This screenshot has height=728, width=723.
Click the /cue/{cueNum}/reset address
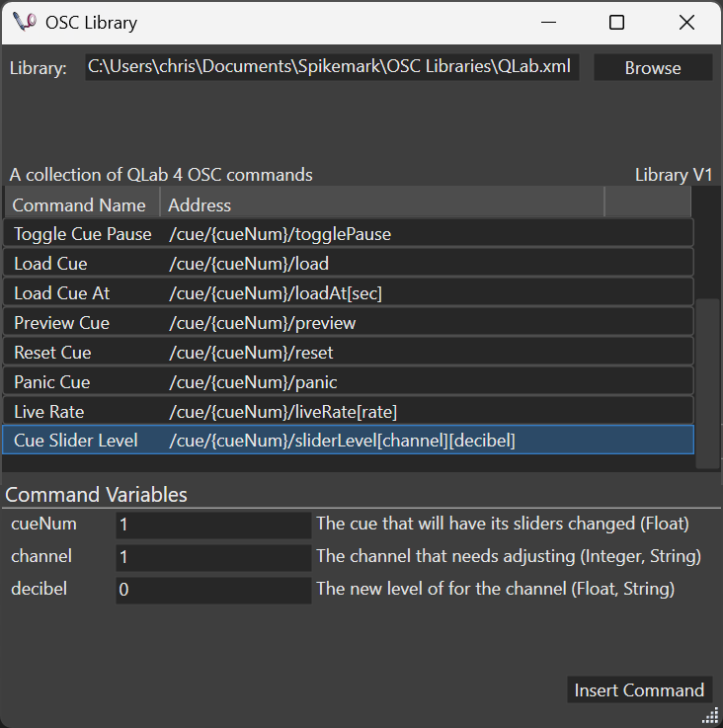(251, 353)
